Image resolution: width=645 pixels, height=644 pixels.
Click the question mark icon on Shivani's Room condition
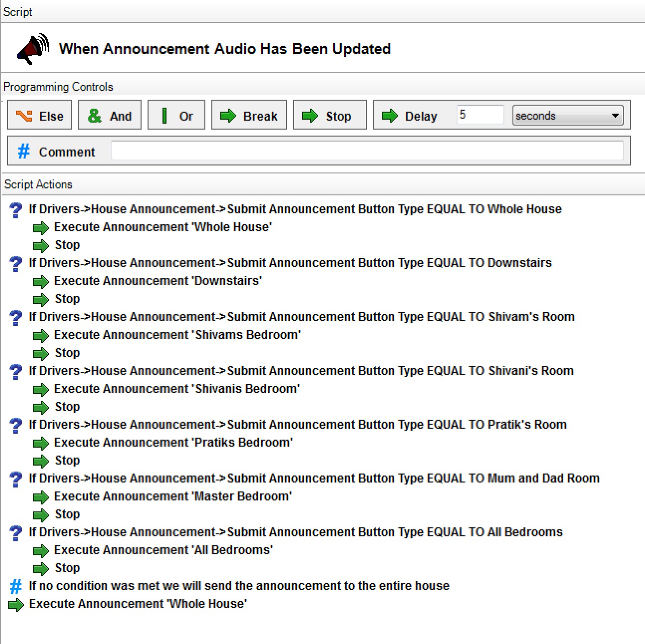15,370
